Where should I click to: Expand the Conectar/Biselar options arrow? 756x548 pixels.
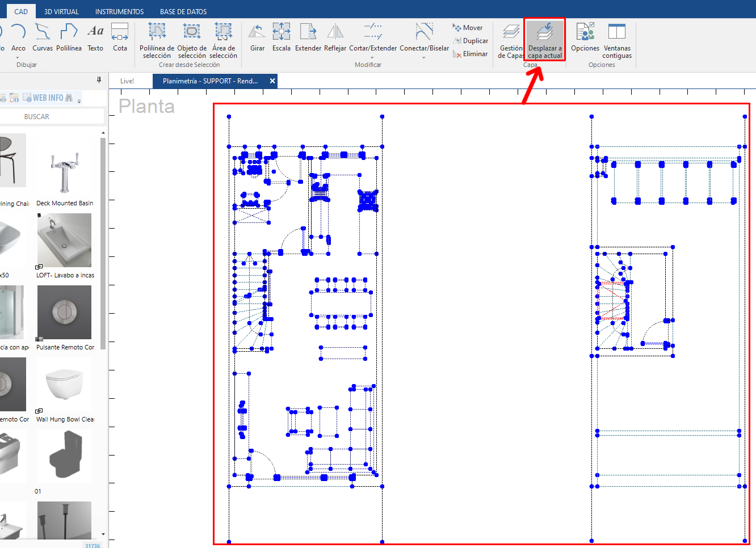click(423, 58)
